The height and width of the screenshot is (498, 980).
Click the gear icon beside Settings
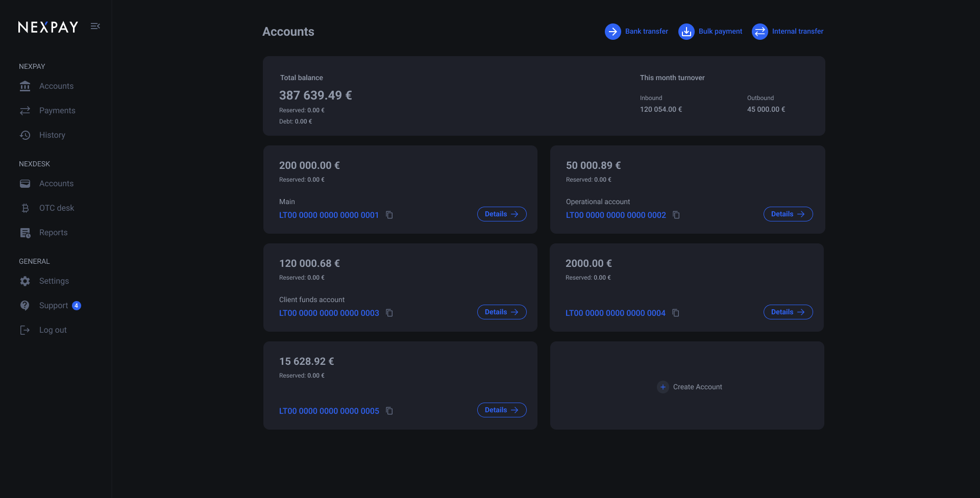[x=25, y=281]
